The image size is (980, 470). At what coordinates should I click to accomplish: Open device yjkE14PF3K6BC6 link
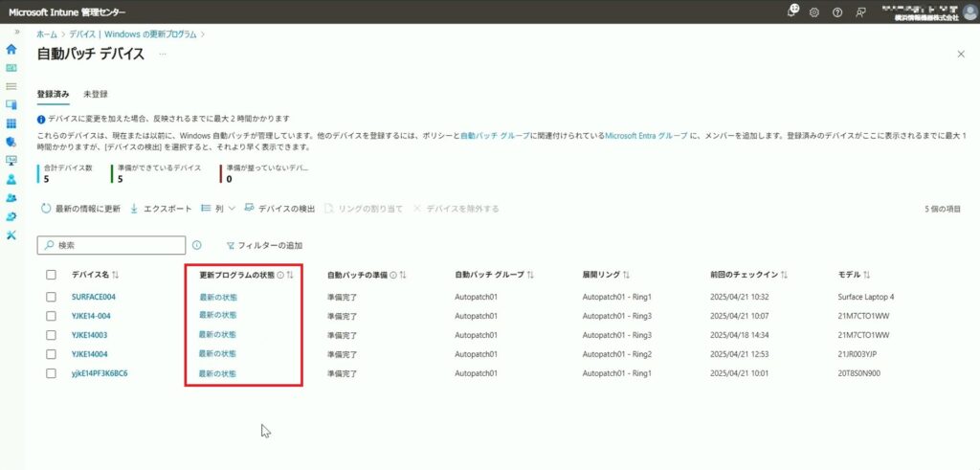pos(100,373)
